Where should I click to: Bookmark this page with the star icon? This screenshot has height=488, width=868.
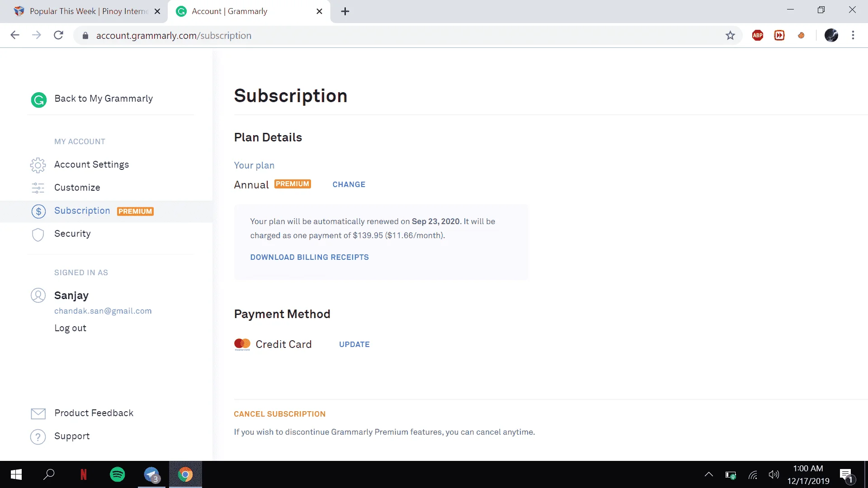(x=730, y=35)
